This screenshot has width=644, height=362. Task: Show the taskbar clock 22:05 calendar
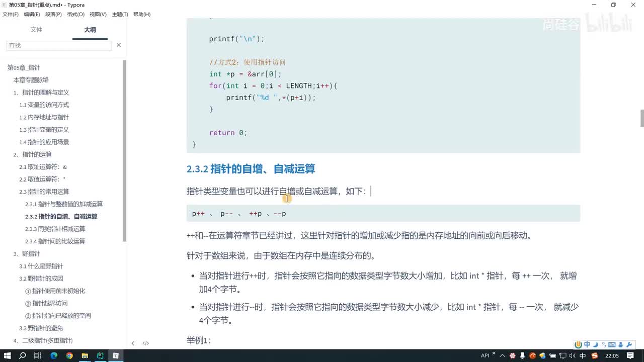coord(612,355)
